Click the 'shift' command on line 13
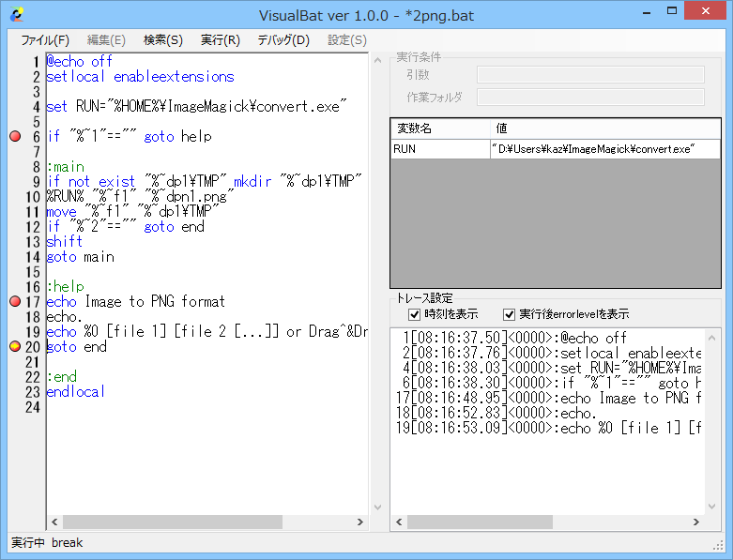 [65, 241]
